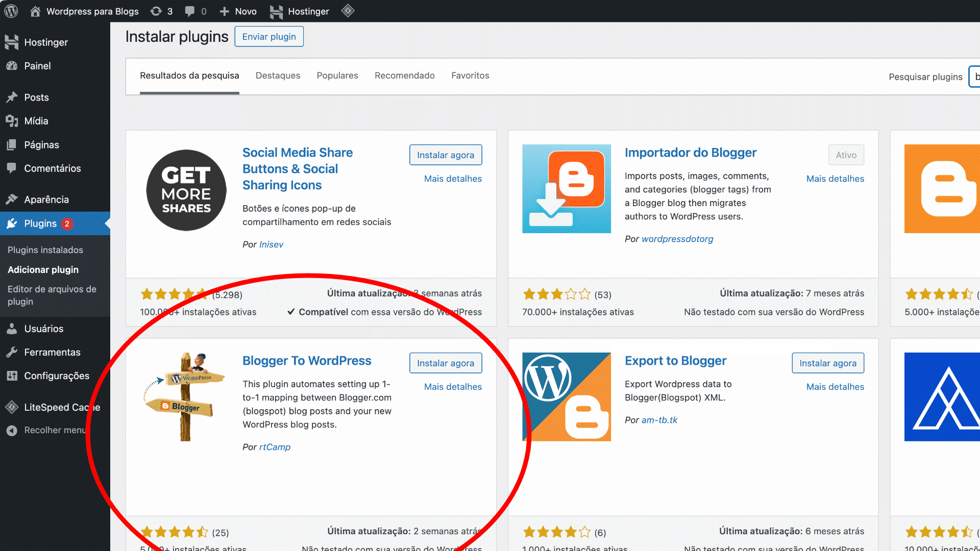The image size is (980, 551).
Task: Install the Export to Blogger plugin
Action: pyautogui.click(x=828, y=363)
